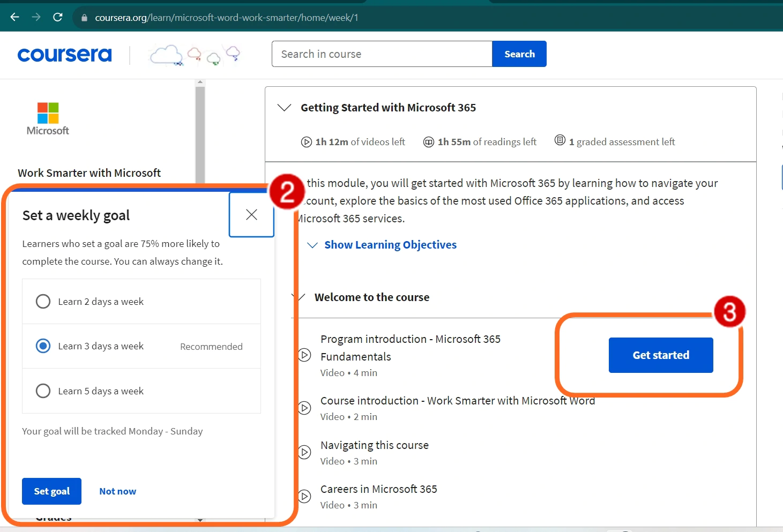This screenshot has width=783, height=532.
Task: Click '1h 55m of readings left' text
Action: pos(487,142)
